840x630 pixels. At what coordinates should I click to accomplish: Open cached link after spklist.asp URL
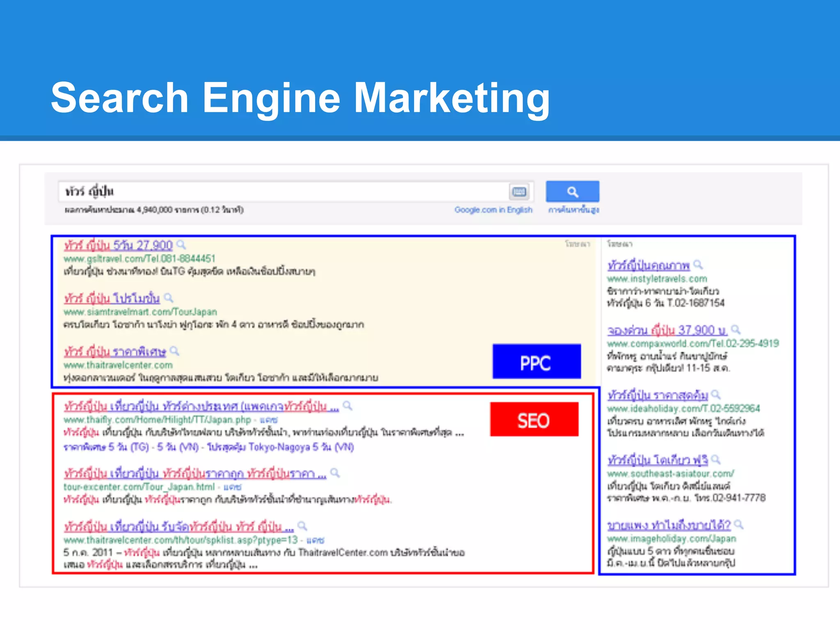[315, 540]
